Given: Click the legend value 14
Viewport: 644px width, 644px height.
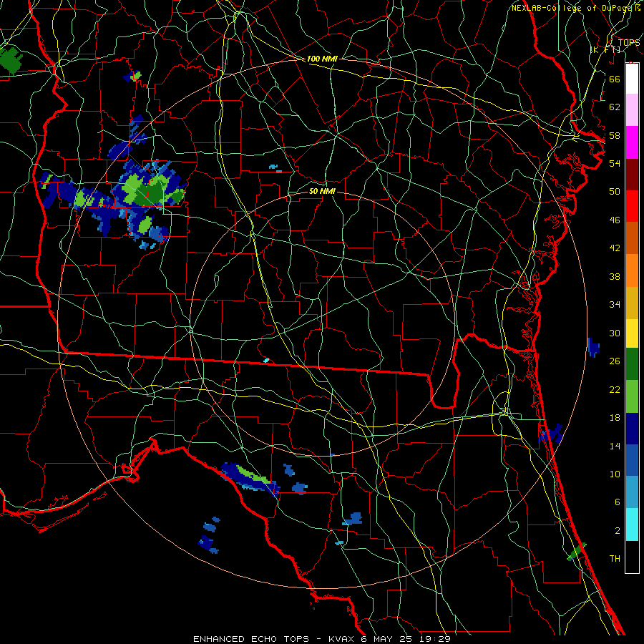Looking at the screenshot, I should coord(615,446).
